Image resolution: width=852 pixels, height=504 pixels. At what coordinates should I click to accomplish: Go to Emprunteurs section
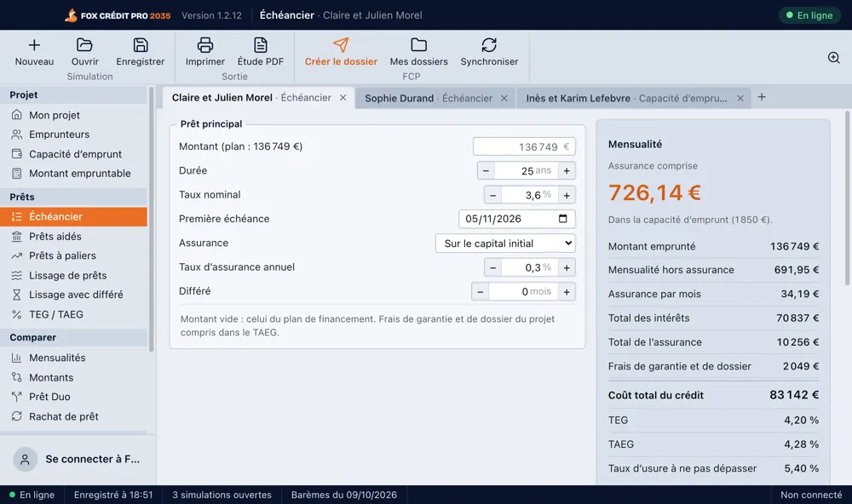point(73,135)
